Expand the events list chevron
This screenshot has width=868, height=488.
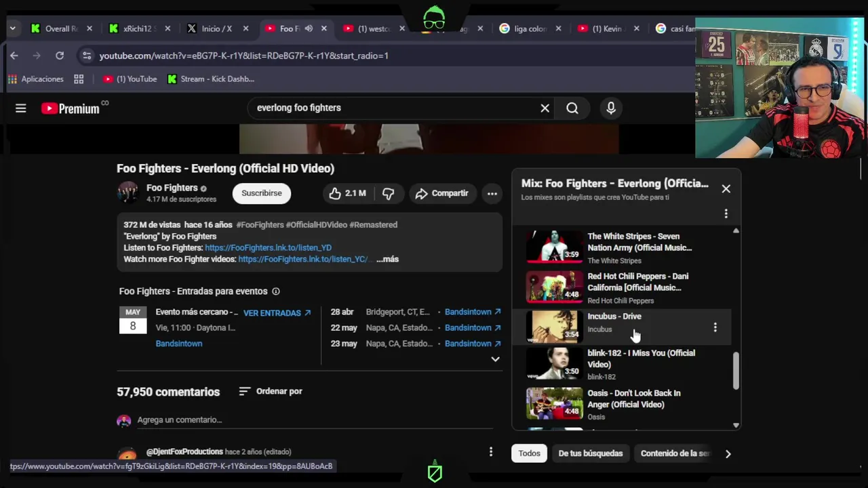click(495, 359)
